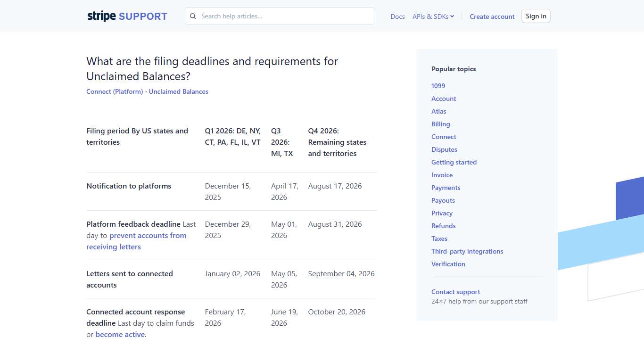Click the Stripe SUPPORT logo
The image size is (644, 362).
coord(127,16)
